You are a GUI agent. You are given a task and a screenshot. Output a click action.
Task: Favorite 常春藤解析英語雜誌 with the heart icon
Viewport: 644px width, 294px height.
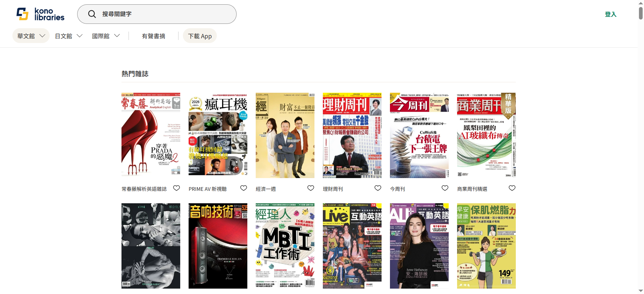point(177,188)
